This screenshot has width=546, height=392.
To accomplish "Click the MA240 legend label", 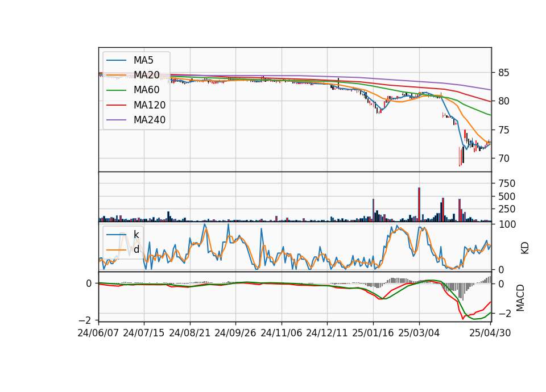I will [x=150, y=120].
